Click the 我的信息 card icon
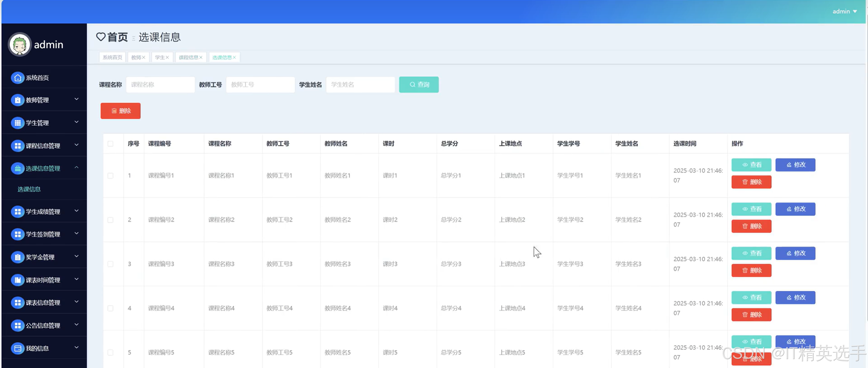868x368 pixels. (18, 348)
